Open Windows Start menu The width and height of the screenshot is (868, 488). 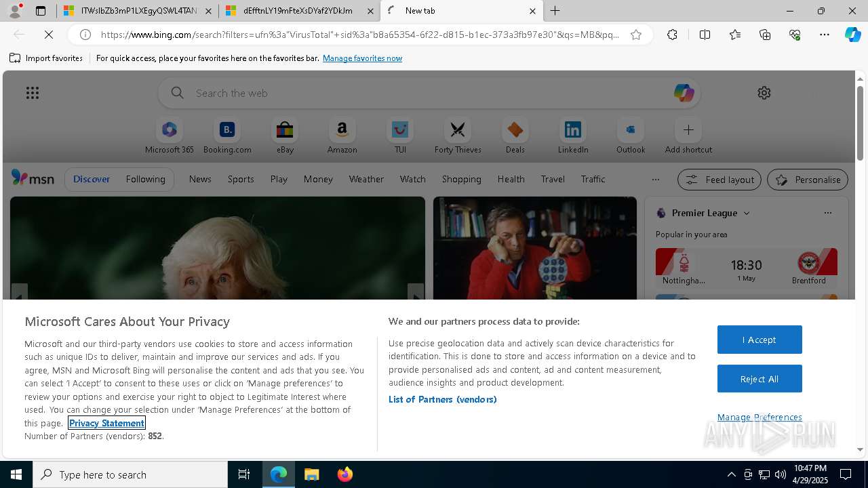click(16, 474)
